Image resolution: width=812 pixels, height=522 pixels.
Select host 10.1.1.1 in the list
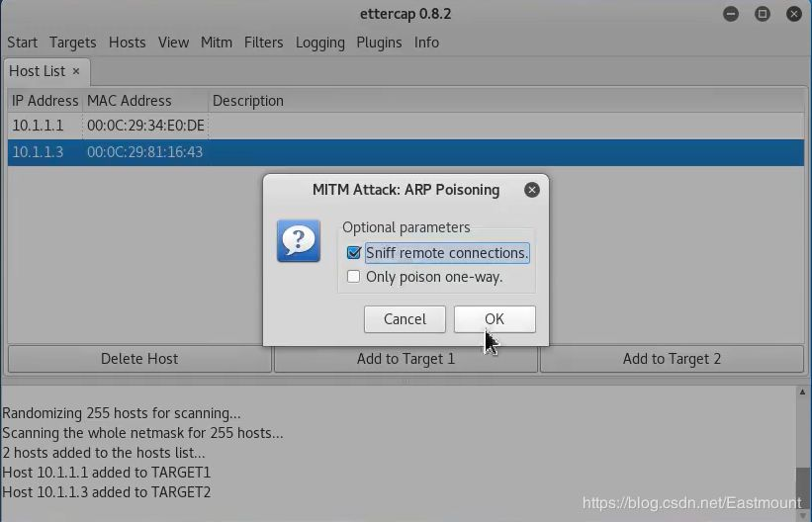pyautogui.click(x=406, y=126)
